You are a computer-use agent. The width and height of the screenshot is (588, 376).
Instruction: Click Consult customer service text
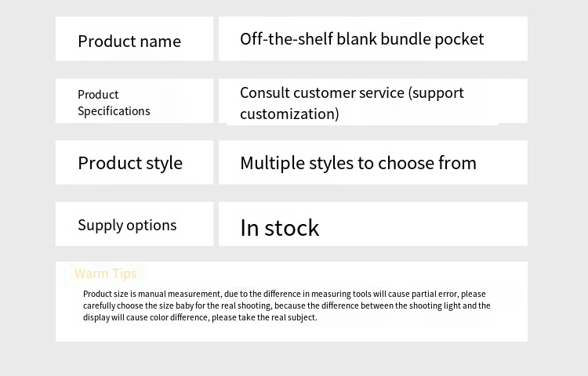322,92
